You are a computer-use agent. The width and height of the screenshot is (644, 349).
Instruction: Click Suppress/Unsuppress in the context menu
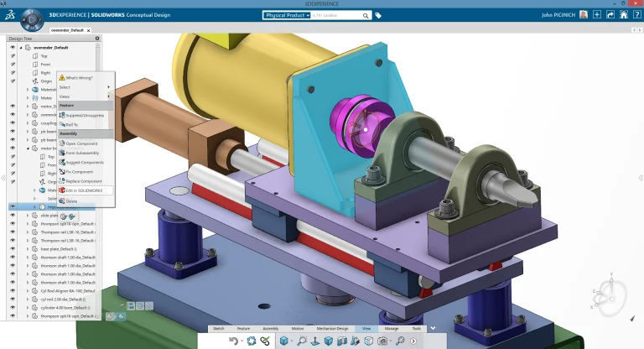(85, 115)
